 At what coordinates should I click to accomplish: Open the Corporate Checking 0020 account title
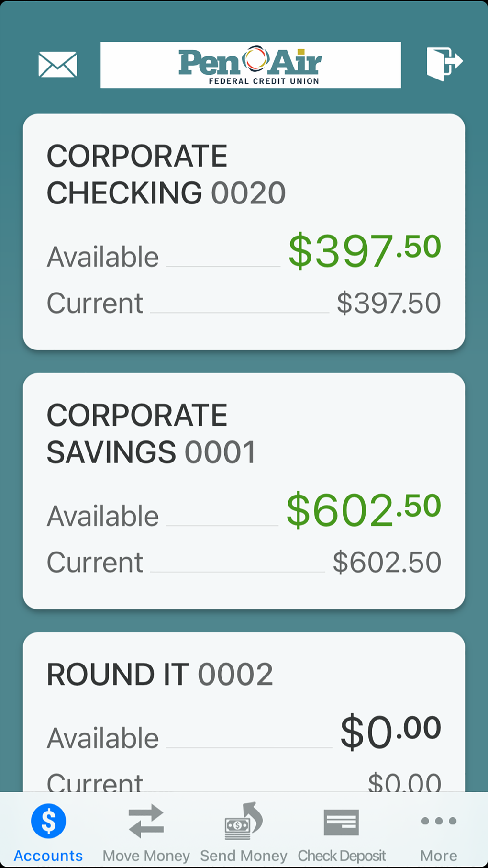coord(166,174)
